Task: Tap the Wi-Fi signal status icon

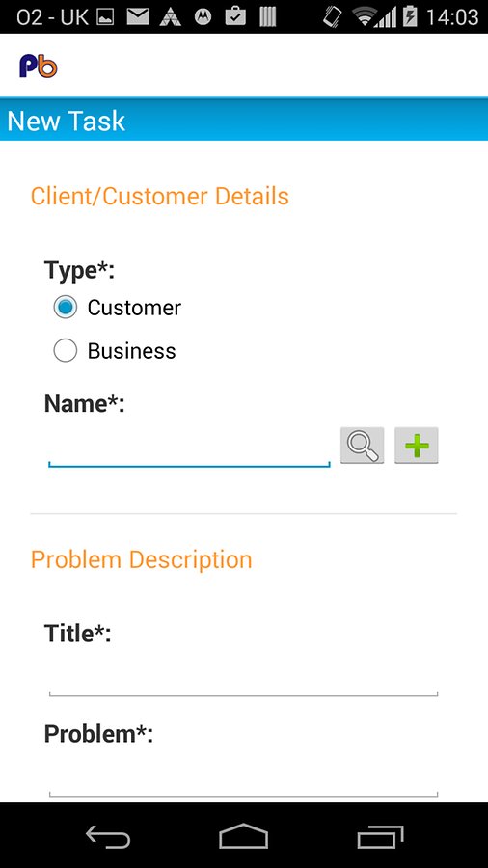Action: (x=364, y=16)
